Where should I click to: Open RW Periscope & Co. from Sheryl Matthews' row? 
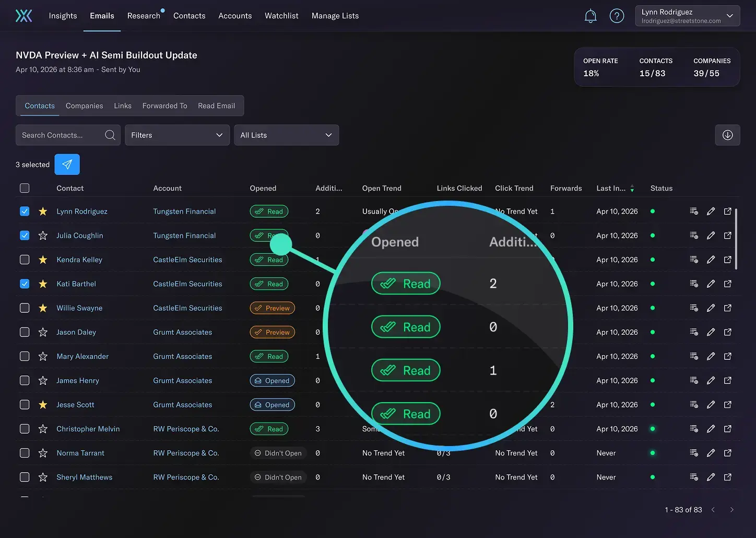point(186,477)
